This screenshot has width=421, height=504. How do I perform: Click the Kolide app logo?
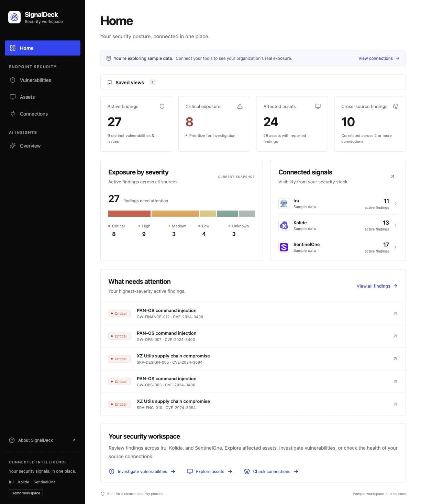[284, 225]
